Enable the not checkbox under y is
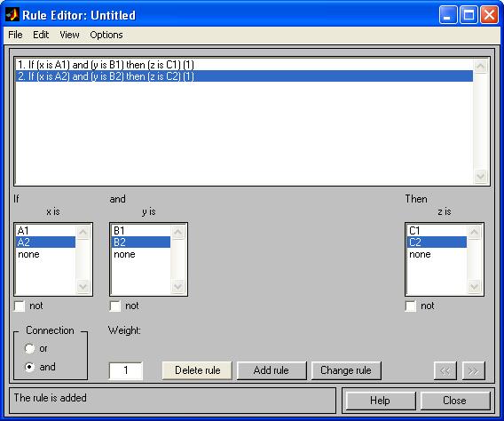This screenshot has width=504, height=421. coord(115,306)
